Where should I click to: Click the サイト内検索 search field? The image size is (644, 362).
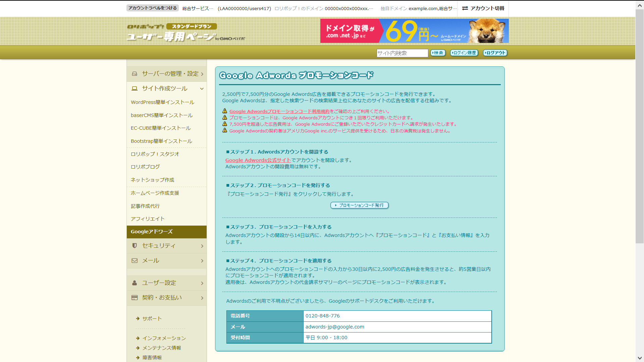pos(402,53)
